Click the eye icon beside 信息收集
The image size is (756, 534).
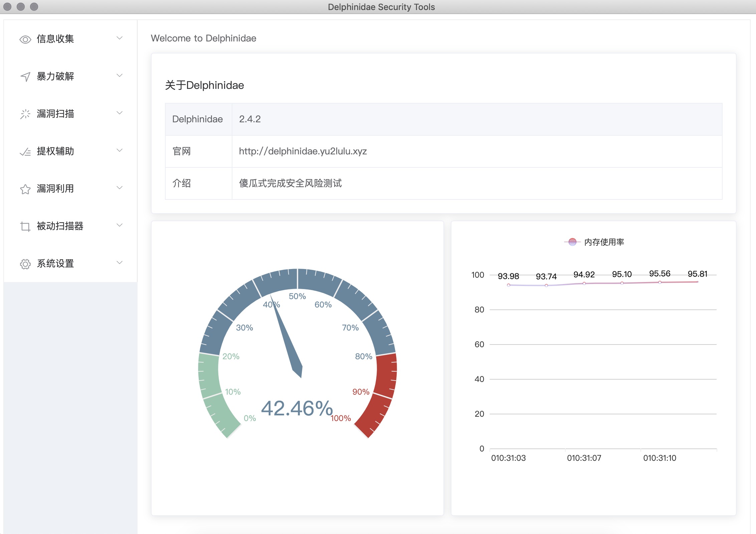point(25,39)
